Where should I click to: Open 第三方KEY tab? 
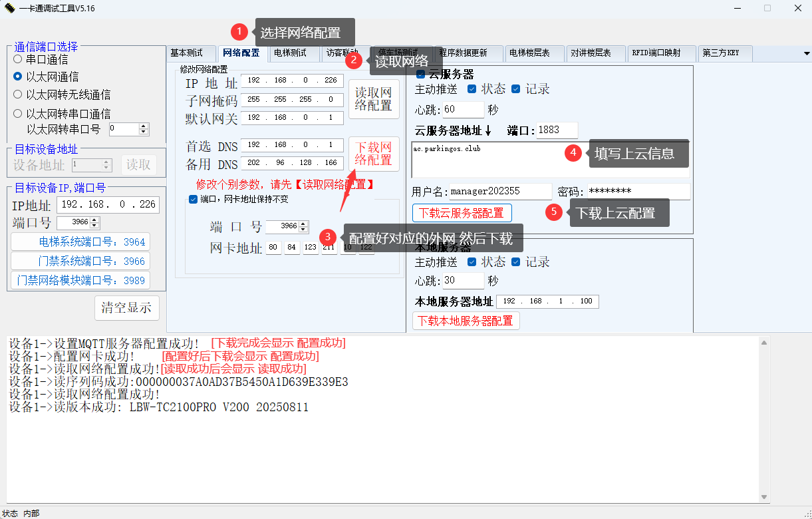[x=725, y=53]
